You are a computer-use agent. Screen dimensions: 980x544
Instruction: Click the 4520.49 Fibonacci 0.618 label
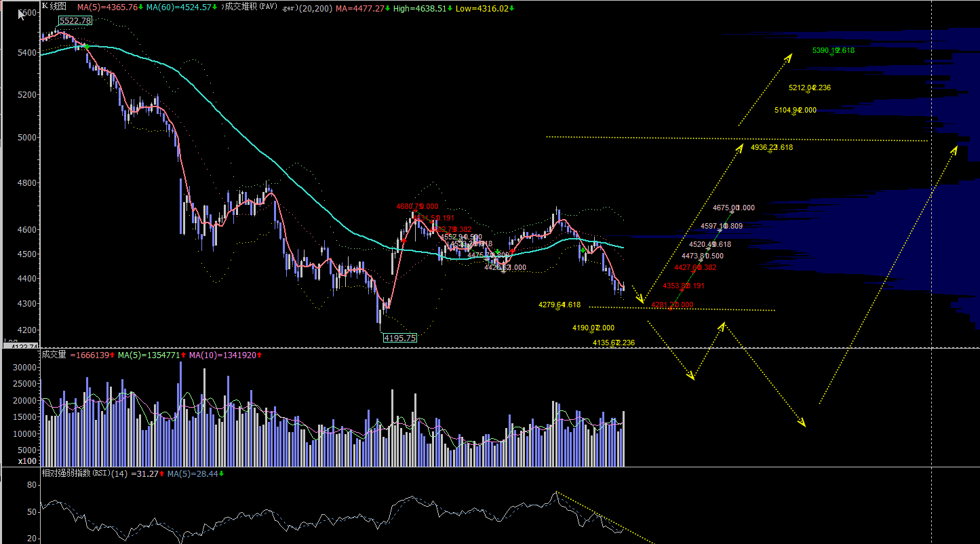coord(710,245)
